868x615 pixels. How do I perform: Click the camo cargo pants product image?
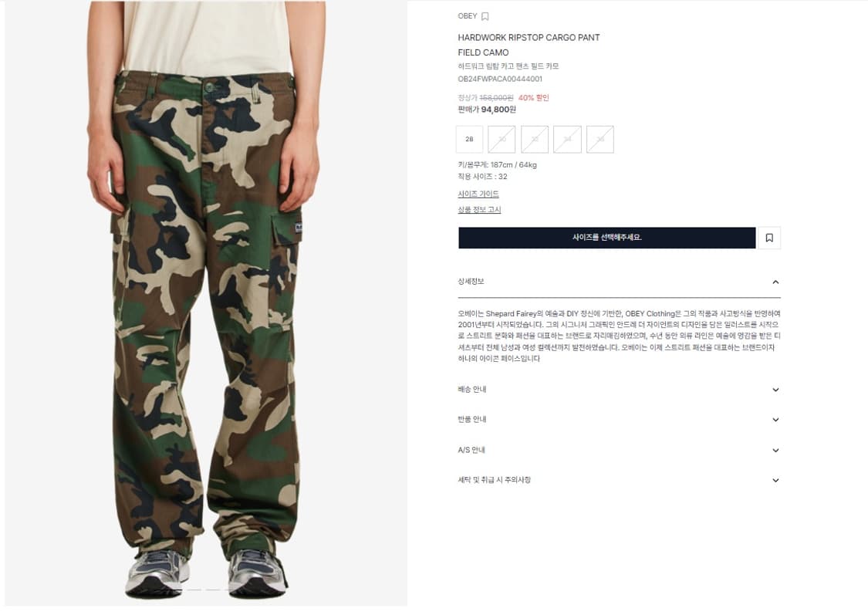[x=206, y=302]
